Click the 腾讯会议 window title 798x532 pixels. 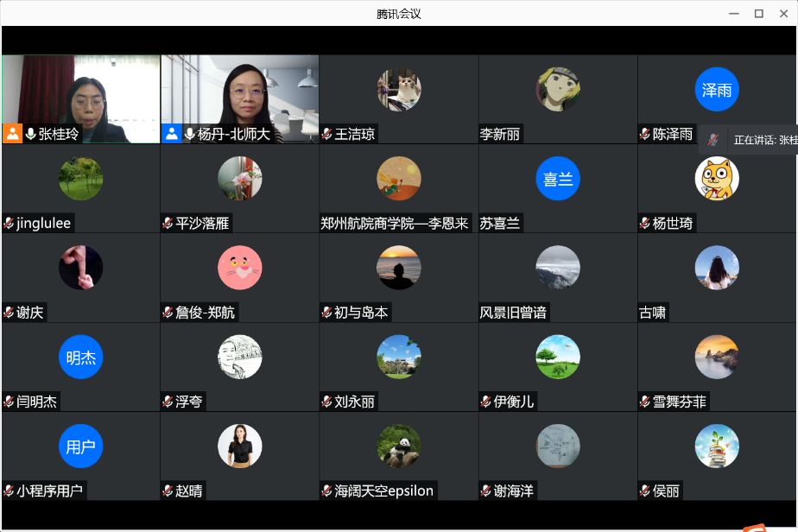[x=398, y=14]
